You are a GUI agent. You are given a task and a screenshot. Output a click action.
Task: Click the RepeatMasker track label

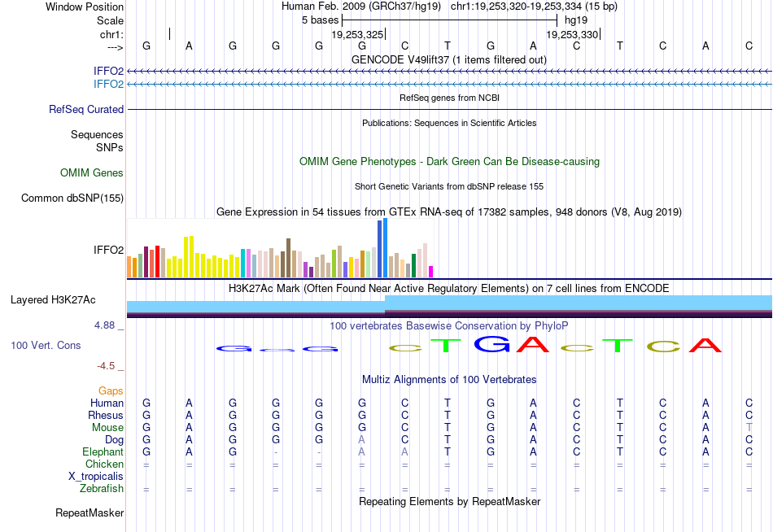tap(90, 512)
